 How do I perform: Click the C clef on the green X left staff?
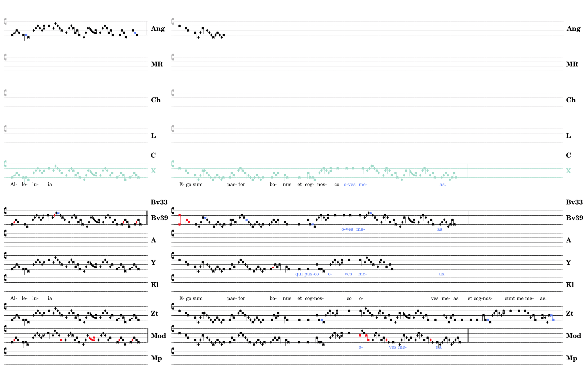pyautogui.click(x=5, y=164)
